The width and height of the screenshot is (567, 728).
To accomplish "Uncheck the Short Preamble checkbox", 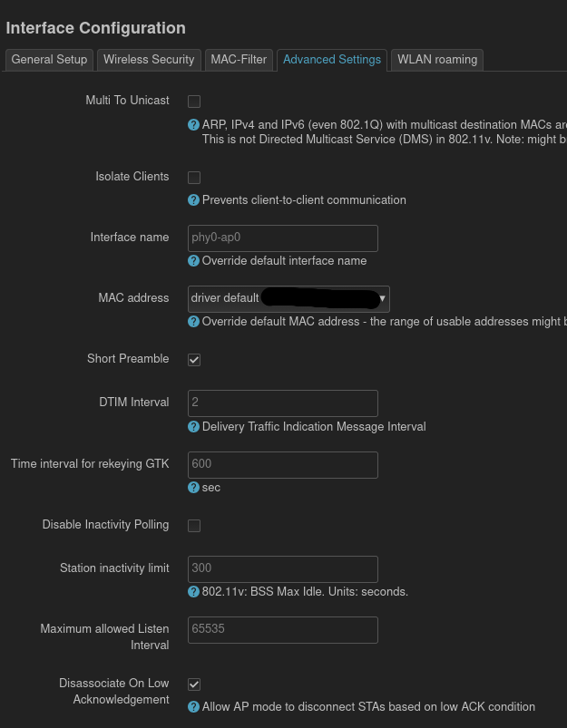I will (x=194, y=360).
